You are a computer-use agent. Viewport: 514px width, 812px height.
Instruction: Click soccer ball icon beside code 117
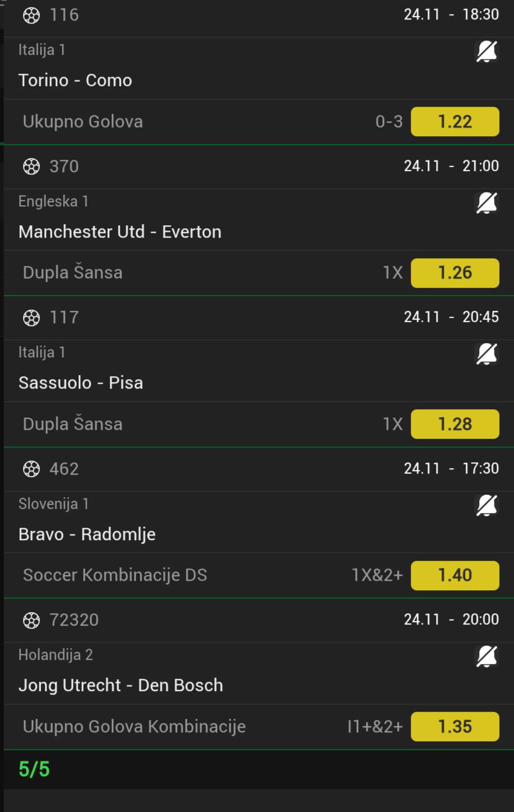pos(31,318)
